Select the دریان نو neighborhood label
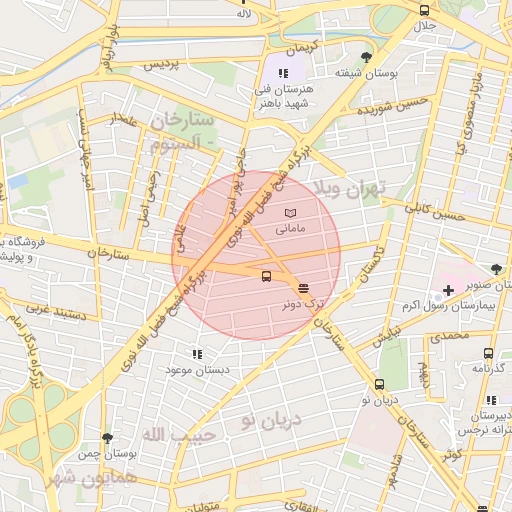This screenshot has width=512, height=512. [x=271, y=421]
